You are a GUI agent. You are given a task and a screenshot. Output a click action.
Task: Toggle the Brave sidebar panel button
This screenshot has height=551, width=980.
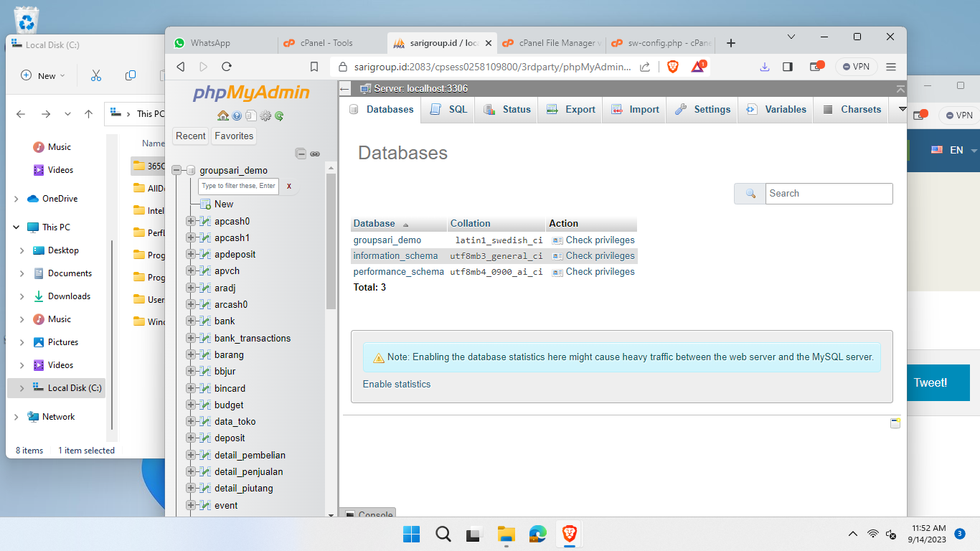[x=787, y=67]
